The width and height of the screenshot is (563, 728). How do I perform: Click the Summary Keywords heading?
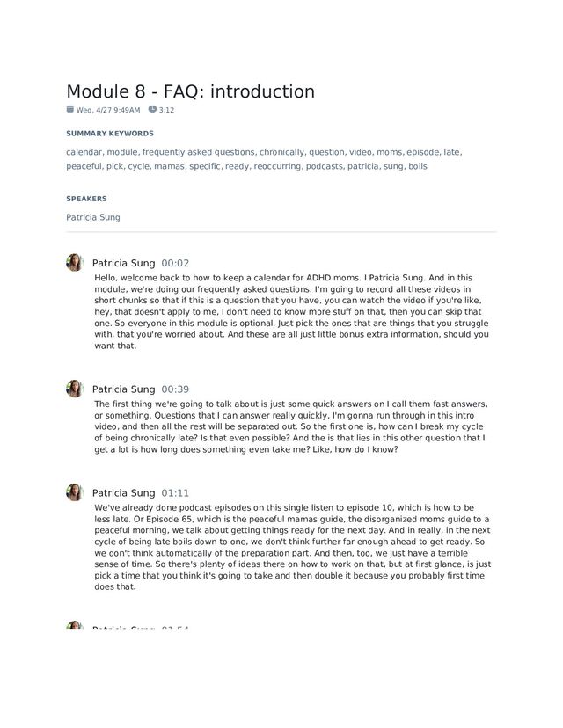point(110,134)
